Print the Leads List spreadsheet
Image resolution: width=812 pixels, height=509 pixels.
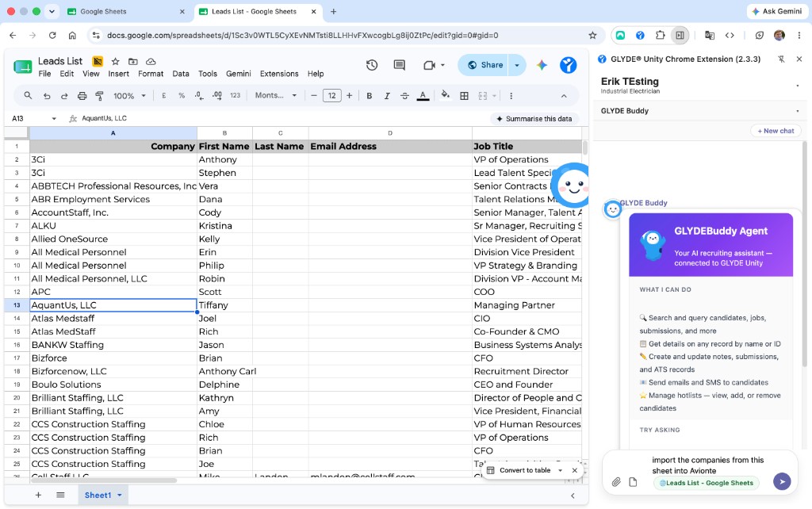tap(82, 96)
